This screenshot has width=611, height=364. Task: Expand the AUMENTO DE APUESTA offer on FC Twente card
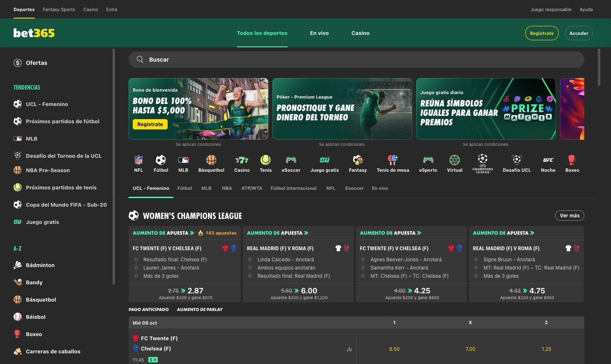click(163, 233)
